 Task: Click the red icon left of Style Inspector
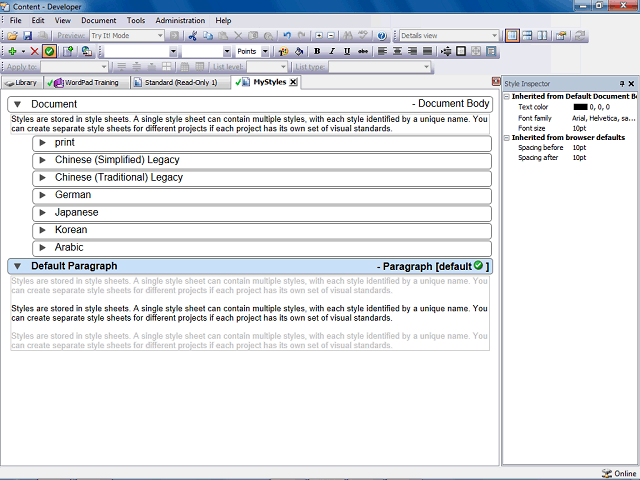point(496,82)
